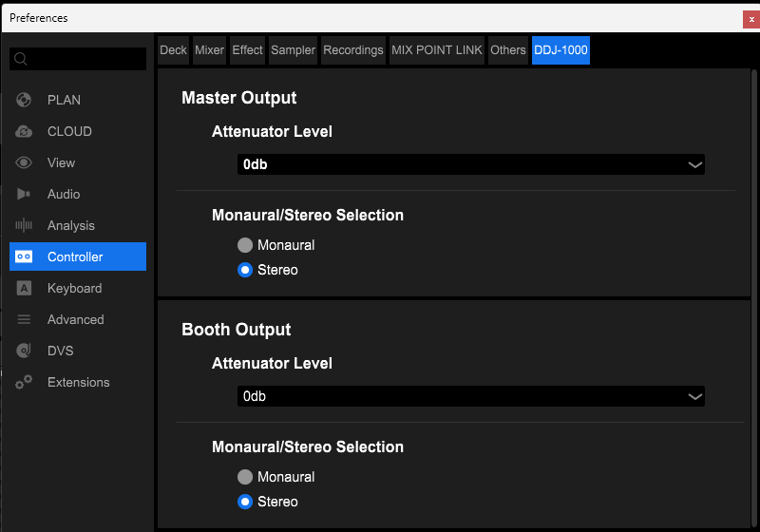Select the CLOUD sync icon
The width and height of the screenshot is (760, 532).
tap(24, 131)
